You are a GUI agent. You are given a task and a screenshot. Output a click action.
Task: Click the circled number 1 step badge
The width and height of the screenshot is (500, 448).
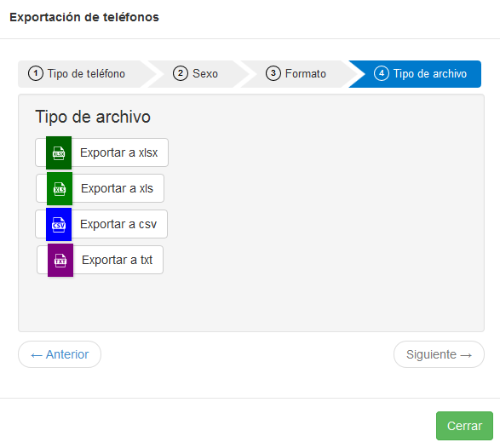coord(36,73)
